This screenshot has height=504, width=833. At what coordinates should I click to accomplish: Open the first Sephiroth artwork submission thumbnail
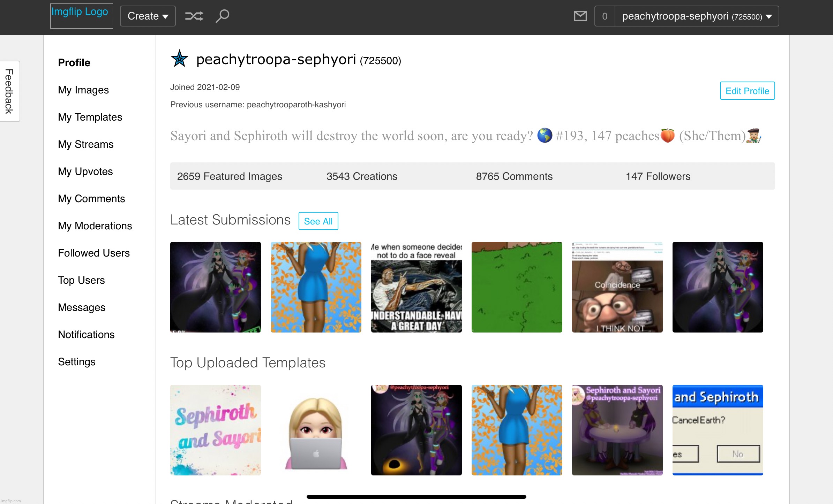click(x=216, y=287)
